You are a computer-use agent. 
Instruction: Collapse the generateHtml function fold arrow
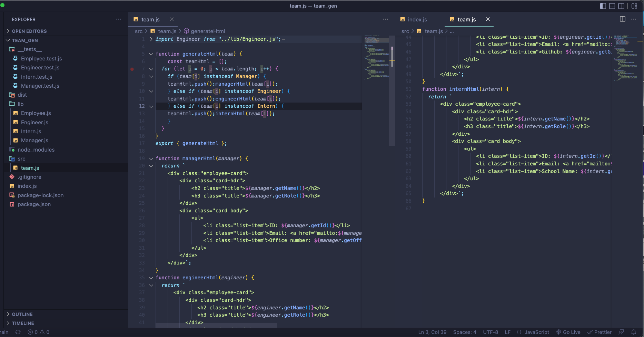pos(151,54)
